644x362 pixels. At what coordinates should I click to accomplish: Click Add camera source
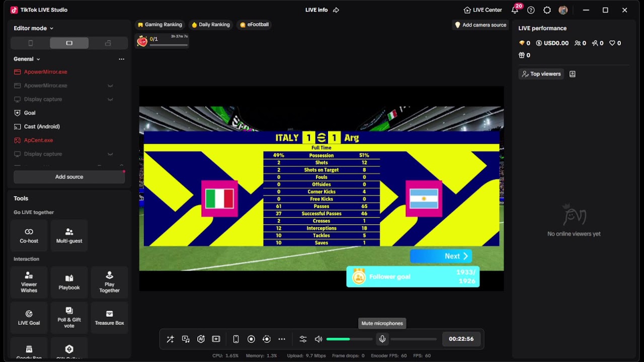pyautogui.click(x=480, y=25)
